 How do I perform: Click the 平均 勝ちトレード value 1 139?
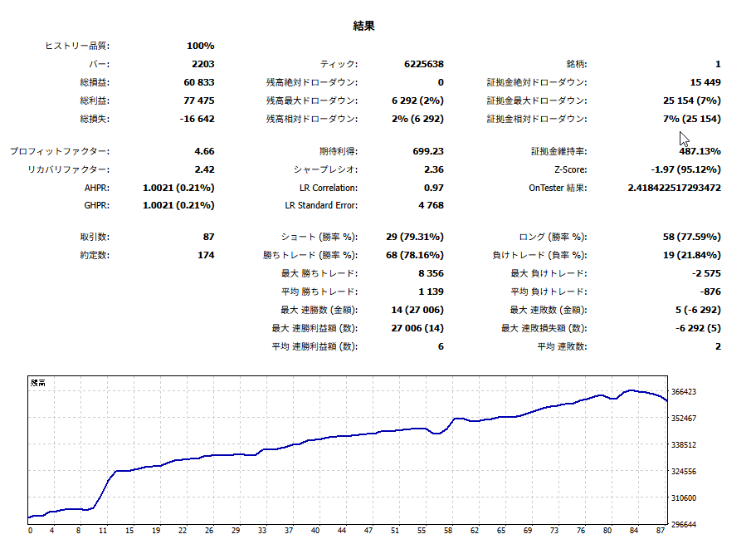(431, 292)
